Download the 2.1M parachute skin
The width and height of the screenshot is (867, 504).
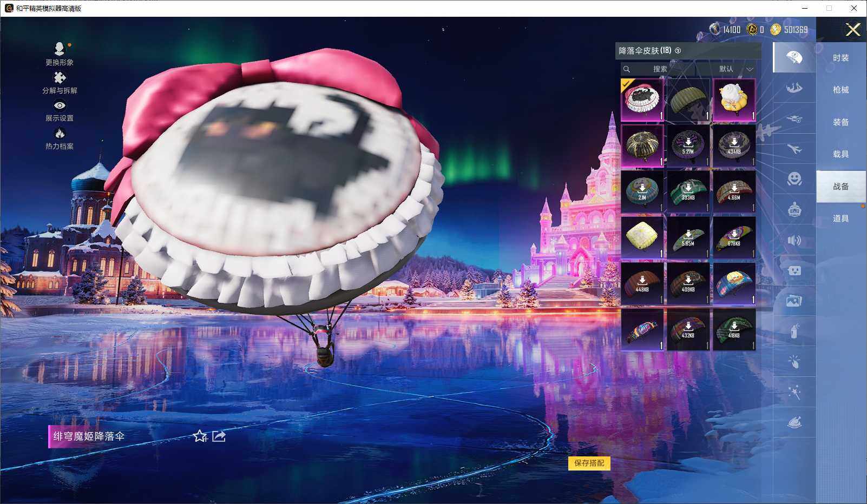coord(642,192)
